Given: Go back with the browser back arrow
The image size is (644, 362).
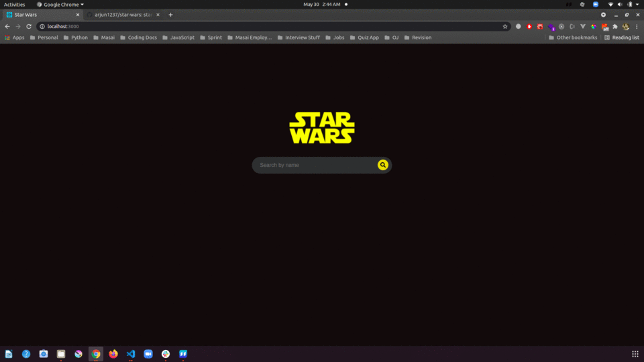Looking at the screenshot, I should point(7,26).
